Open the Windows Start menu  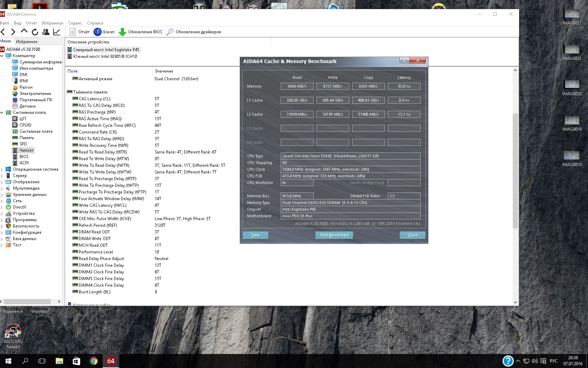(8, 361)
